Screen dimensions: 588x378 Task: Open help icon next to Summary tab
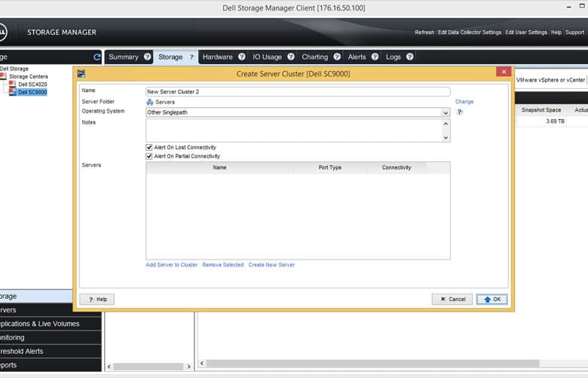click(x=147, y=57)
